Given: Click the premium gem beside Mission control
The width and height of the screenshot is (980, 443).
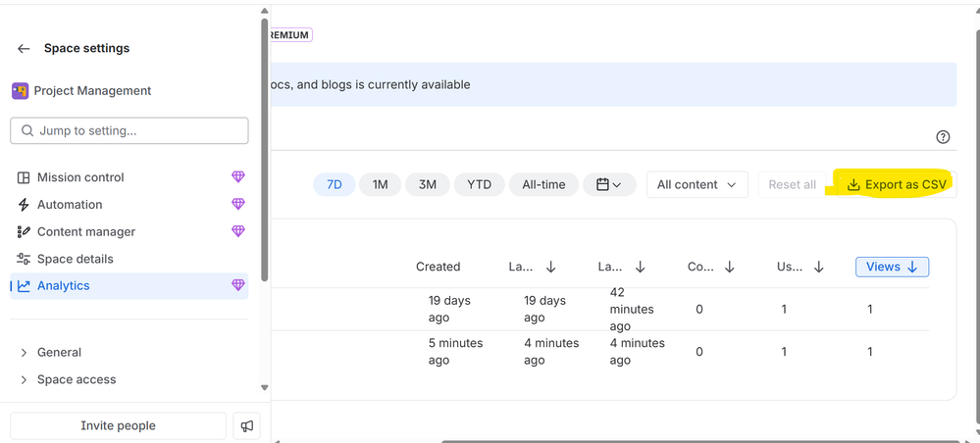Looking at the screenshot, I should point(237,177).
